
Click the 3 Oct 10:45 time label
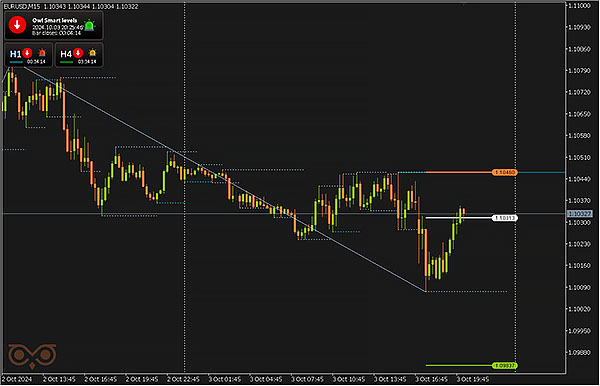tap(348, 379)
